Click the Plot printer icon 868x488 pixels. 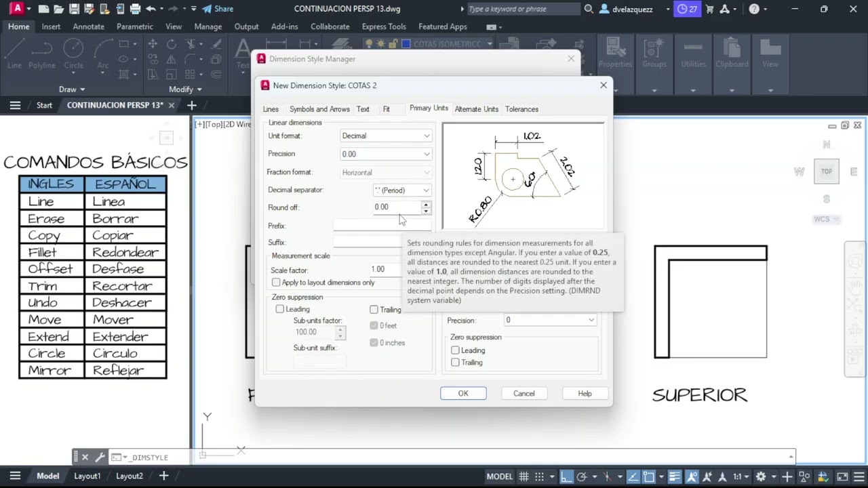coord(135,9)
